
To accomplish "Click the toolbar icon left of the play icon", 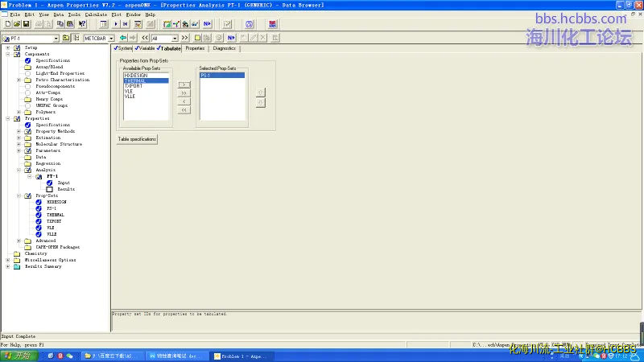I will [x=104, y=24].
